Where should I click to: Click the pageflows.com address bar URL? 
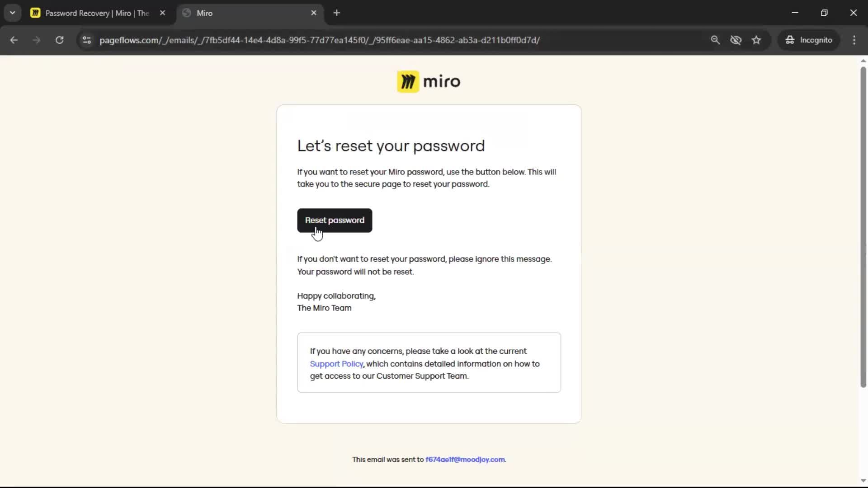click(x=320, y=40)
